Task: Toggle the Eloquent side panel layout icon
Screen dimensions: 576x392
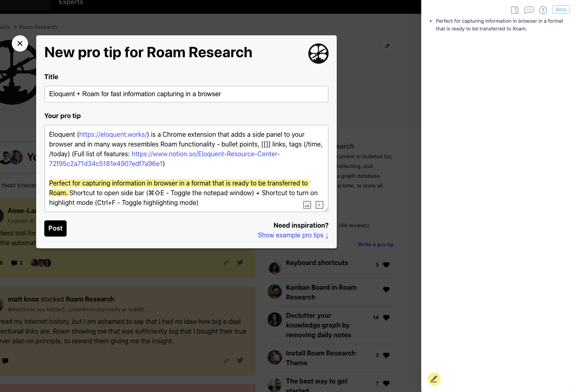Action: [515, 10]
